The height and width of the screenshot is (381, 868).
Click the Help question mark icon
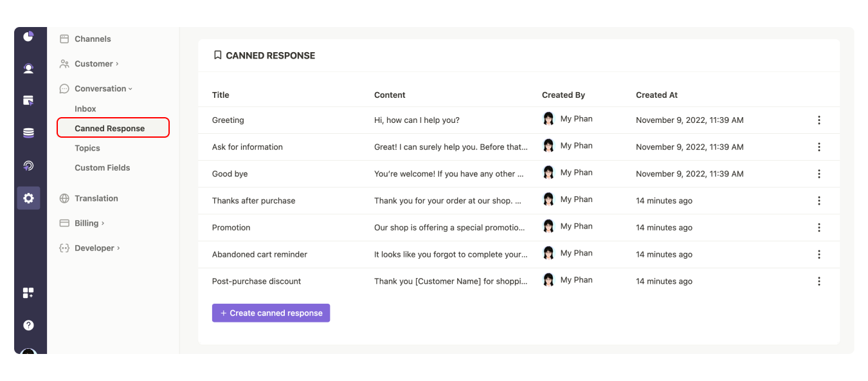point(29,324)
